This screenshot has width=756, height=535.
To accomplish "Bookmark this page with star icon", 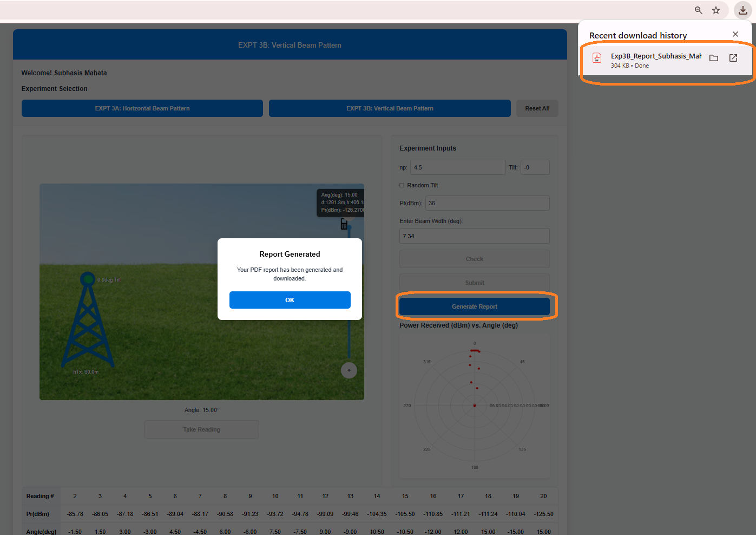I will (x=716, y=10).
